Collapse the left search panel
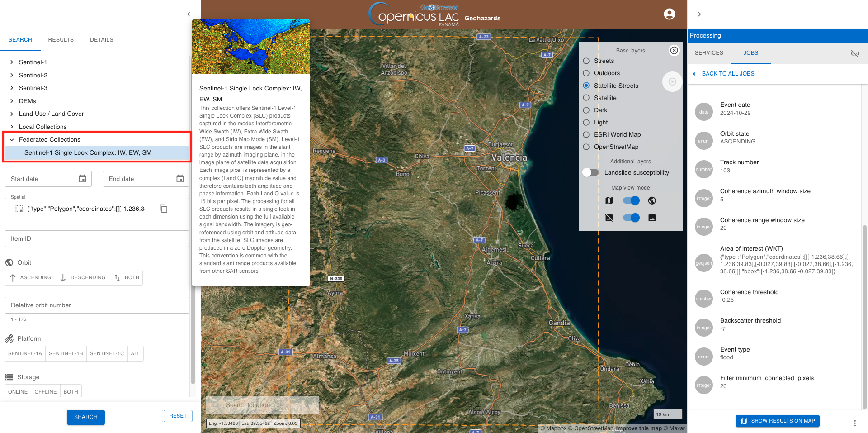The image size is (868, 433). pos(189,14)
